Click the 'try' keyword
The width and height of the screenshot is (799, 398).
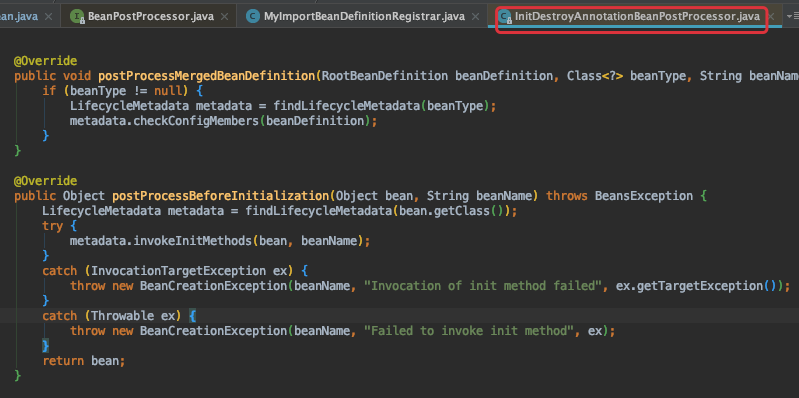tap(53, 226)
